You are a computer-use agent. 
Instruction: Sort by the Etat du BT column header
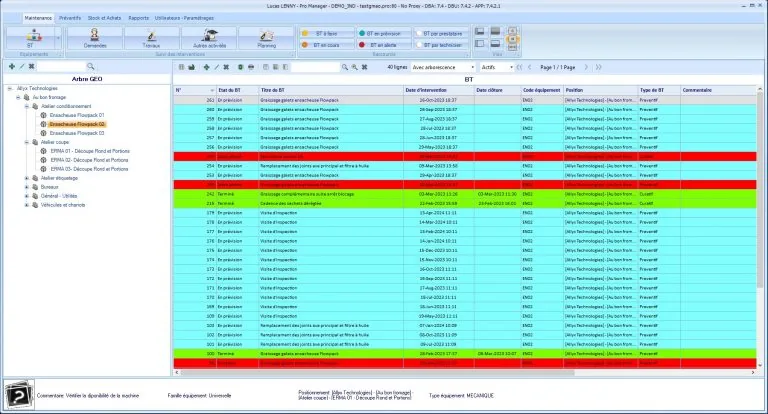(237, 90)
